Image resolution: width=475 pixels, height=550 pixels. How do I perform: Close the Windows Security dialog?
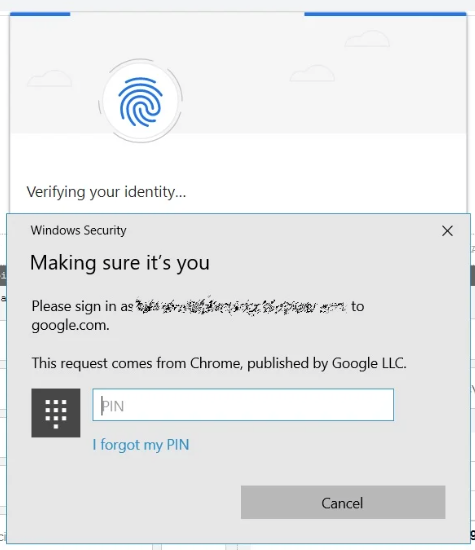pos(447,231)
